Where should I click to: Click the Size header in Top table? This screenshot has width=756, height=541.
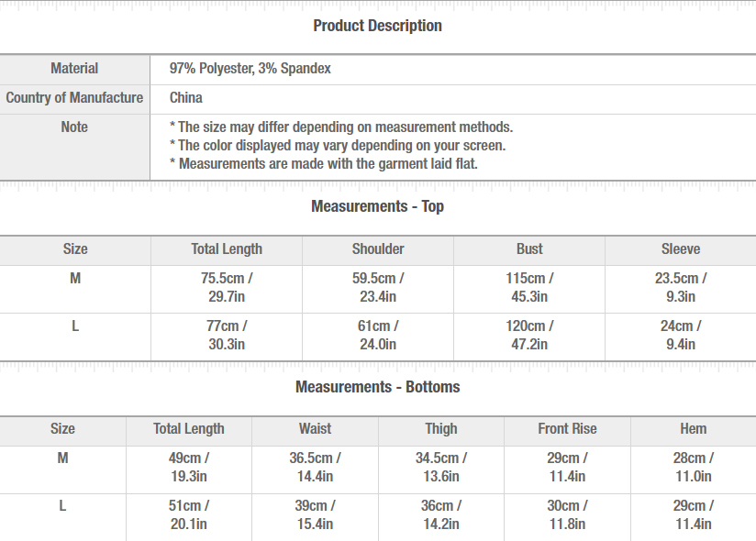click(75, 249)
